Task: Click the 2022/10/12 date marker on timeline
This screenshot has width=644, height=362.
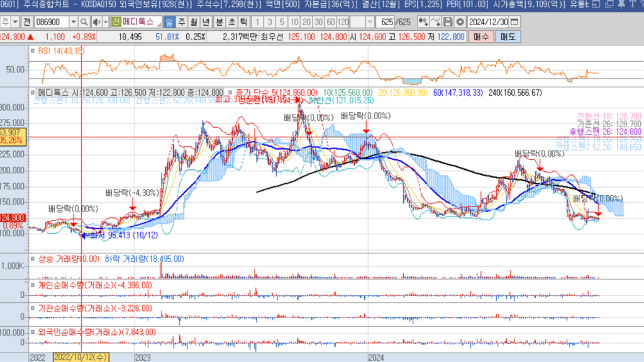Action: (82, 357)
